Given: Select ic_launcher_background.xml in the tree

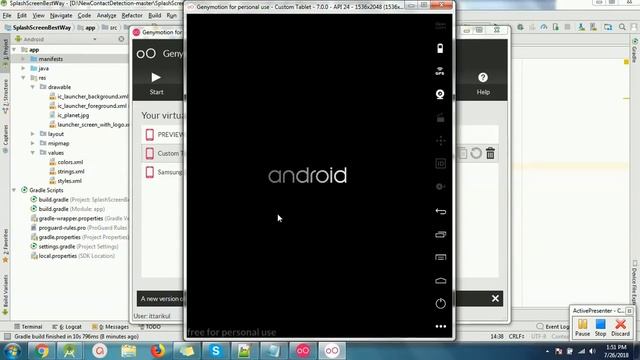Looking at the screenshot, I should click(89, 96).
